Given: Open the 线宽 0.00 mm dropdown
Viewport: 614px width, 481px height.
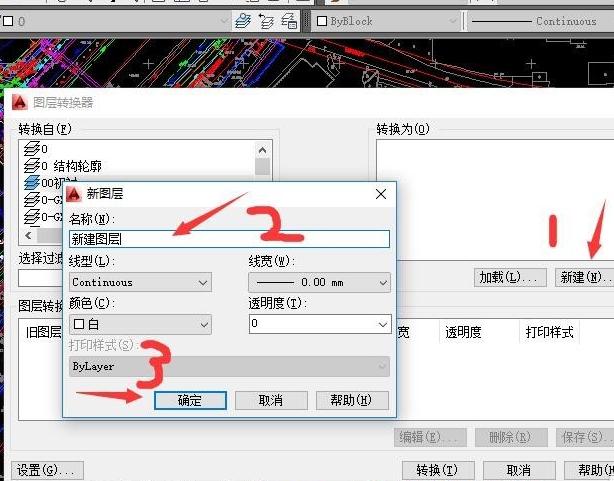Looking at the screenshot, I should [320, 282].
